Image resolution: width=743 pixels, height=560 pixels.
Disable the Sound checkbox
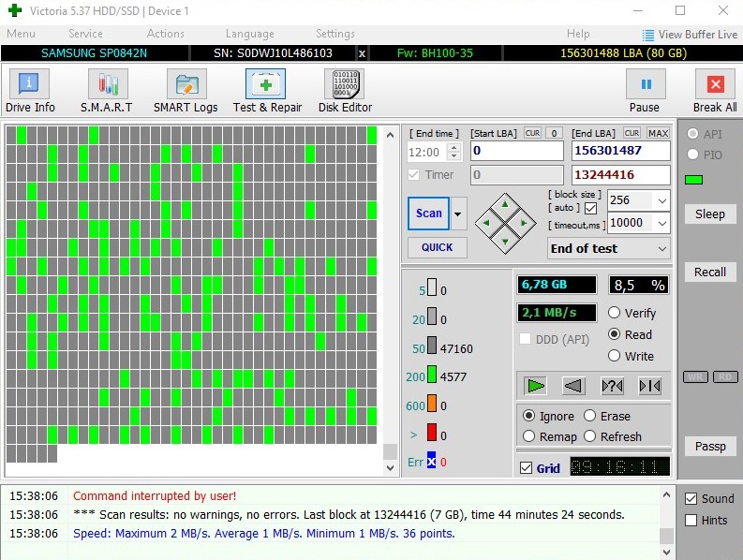coord(691,499)
